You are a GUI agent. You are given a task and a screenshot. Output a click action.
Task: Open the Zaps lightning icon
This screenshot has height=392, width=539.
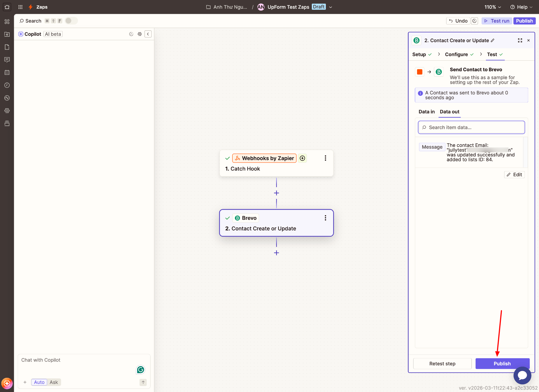(x=30, y=7)
